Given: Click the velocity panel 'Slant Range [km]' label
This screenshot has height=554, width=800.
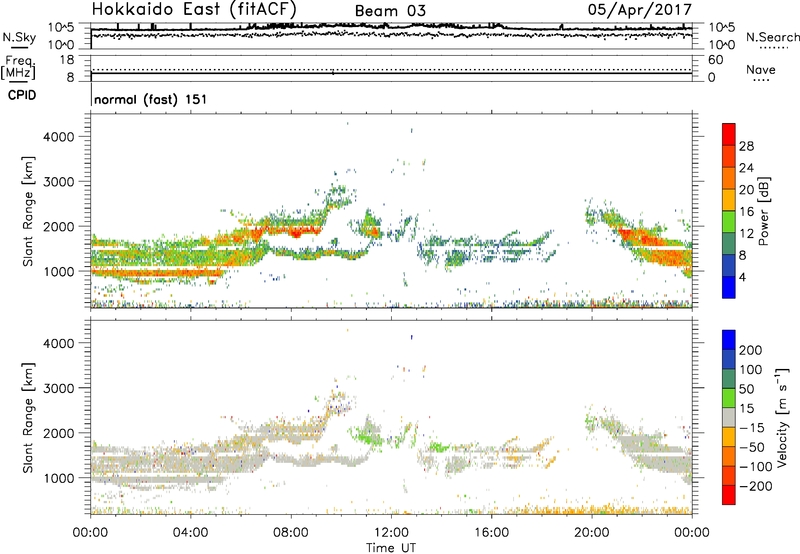Looking at the screenshot, I should pyautogui.click(x=28, y=418).
